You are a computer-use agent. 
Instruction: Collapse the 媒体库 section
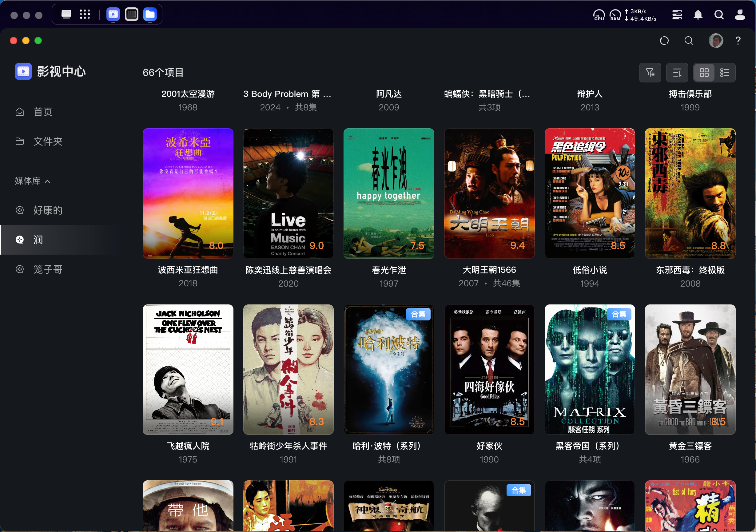tap(48, 181)
